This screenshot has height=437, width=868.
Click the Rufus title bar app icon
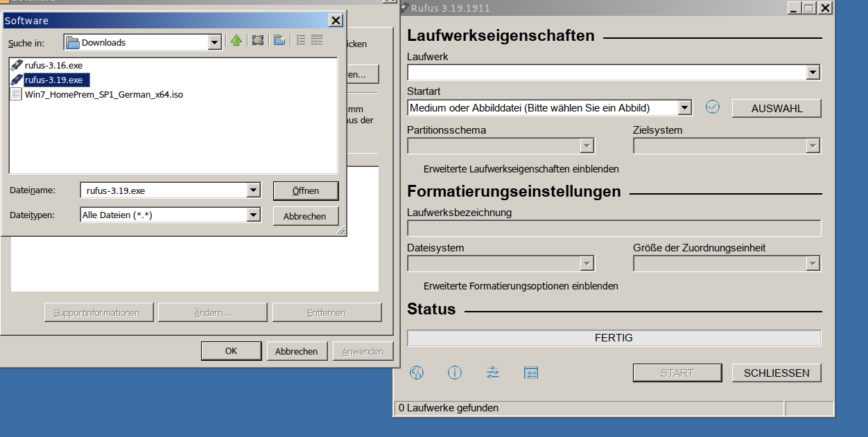tap(403, 8)
